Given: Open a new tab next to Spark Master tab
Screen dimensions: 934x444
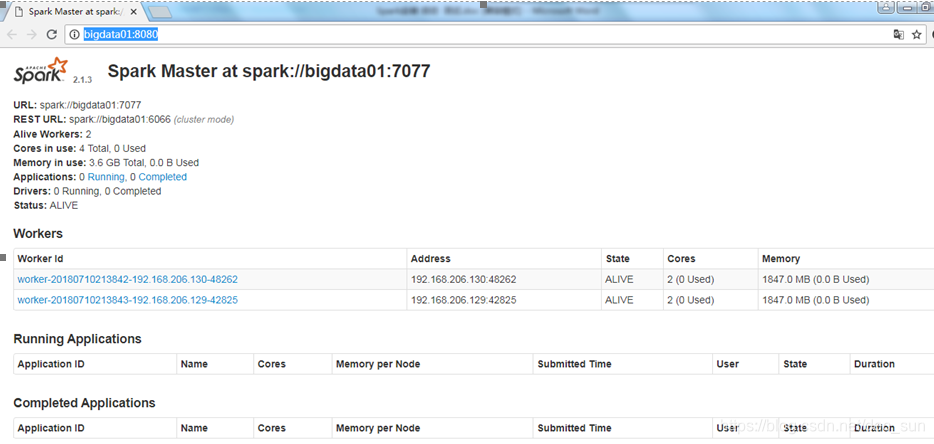Looking at the screenshot, I should (x=159, y=12).
